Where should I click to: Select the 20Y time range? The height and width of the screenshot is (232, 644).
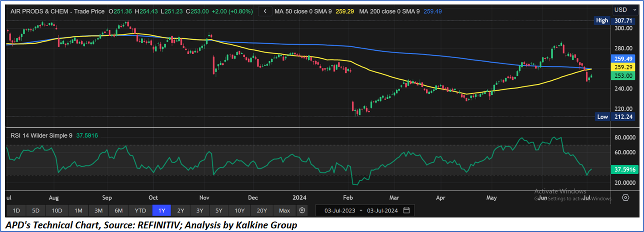(262, 210)
